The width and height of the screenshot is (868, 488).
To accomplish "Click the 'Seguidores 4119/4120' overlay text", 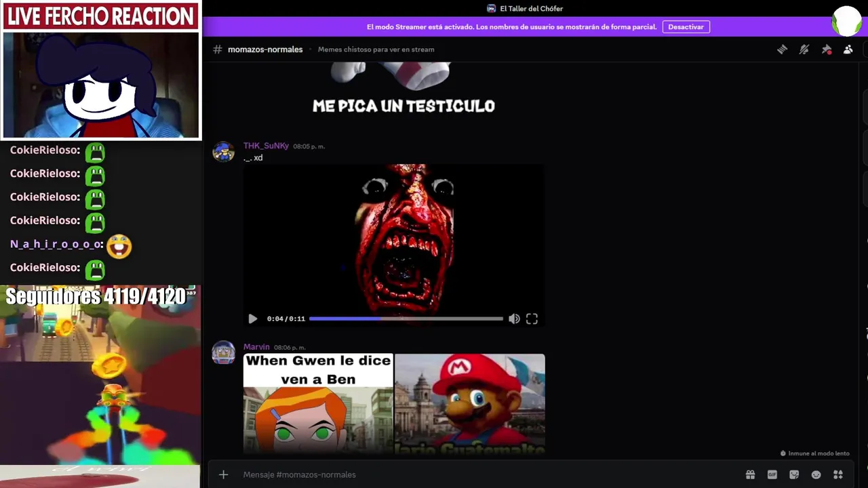I will point(96,296).
